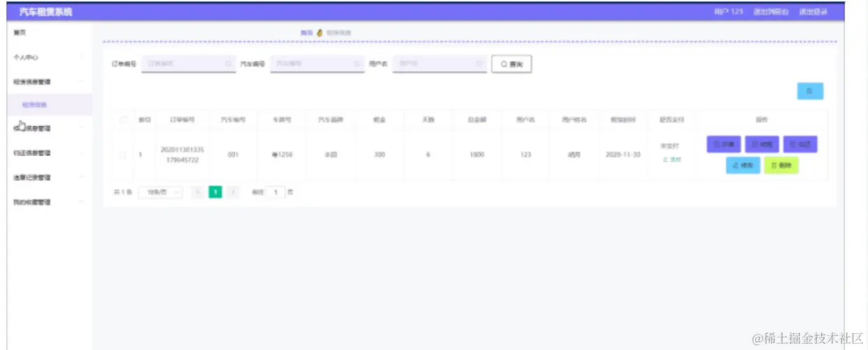Click the 查询 search button

[512, 64]
